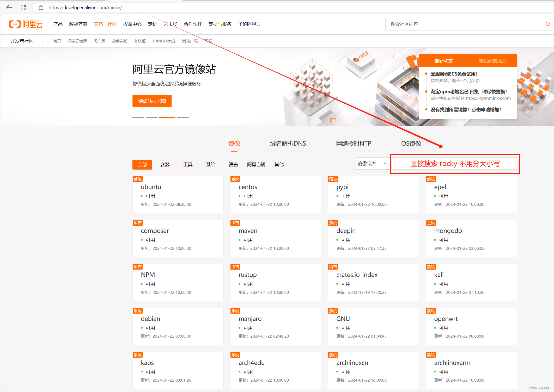
Task: Open the Aliyun logo homepage
Action: [26, 24]
